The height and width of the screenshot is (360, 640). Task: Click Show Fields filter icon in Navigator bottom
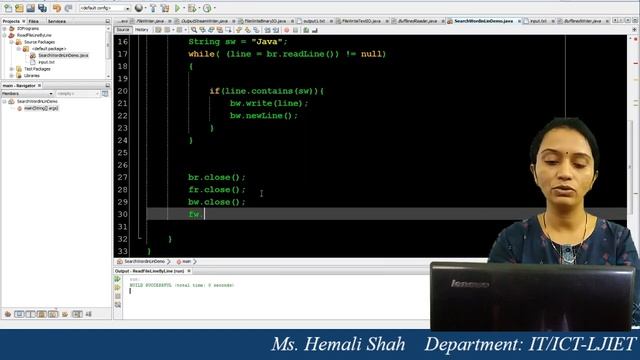click(x=19, y=314)
